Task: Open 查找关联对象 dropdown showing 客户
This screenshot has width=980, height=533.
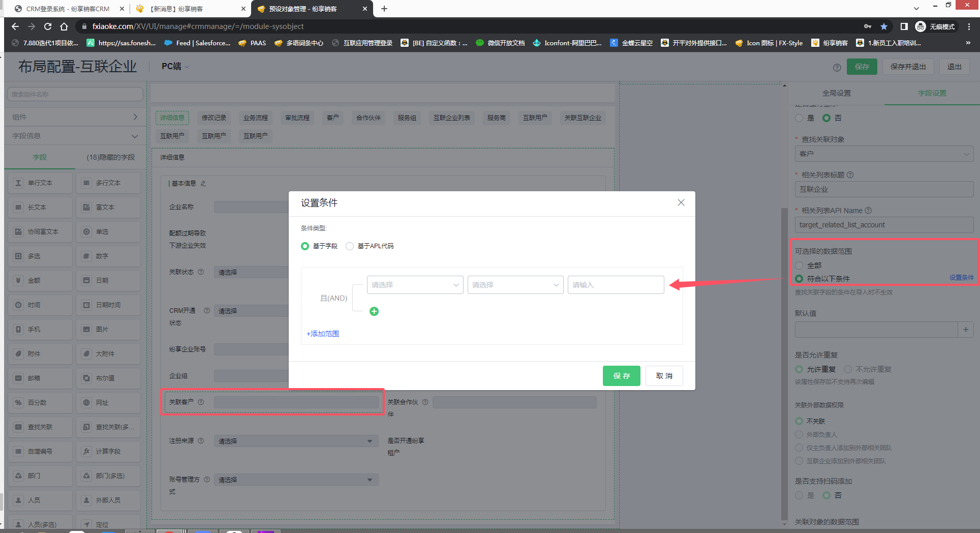Action: (x=884, y=154)
